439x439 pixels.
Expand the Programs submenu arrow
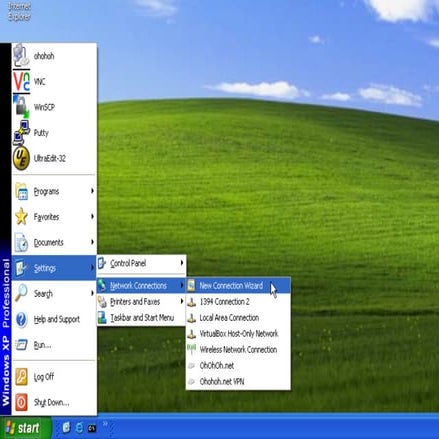point(92,191)
